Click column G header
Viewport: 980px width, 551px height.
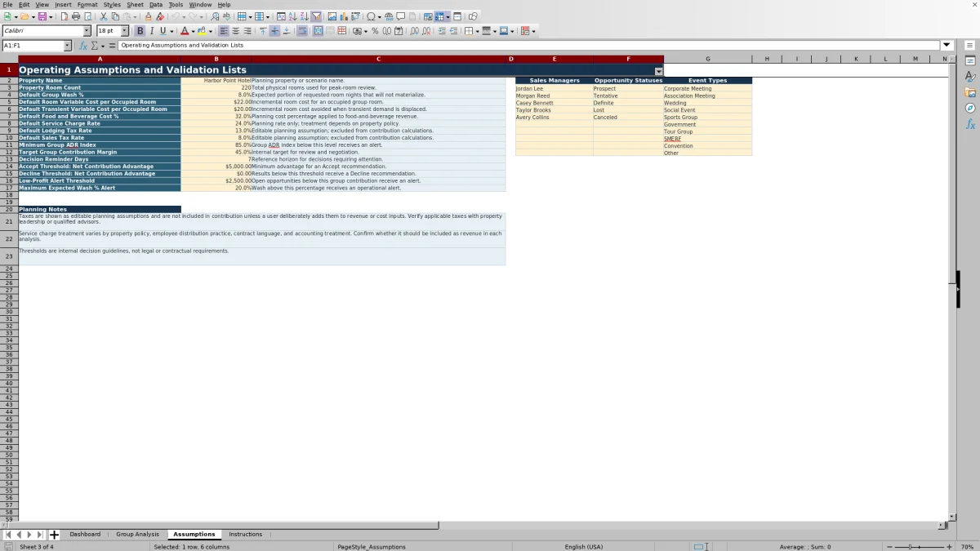pyautogui.click(x=707, y=59)
